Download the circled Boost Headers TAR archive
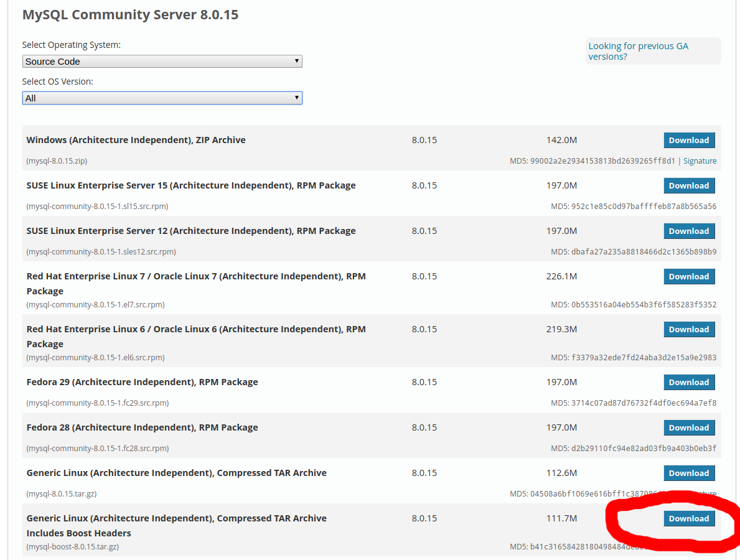 pos(689,518)
